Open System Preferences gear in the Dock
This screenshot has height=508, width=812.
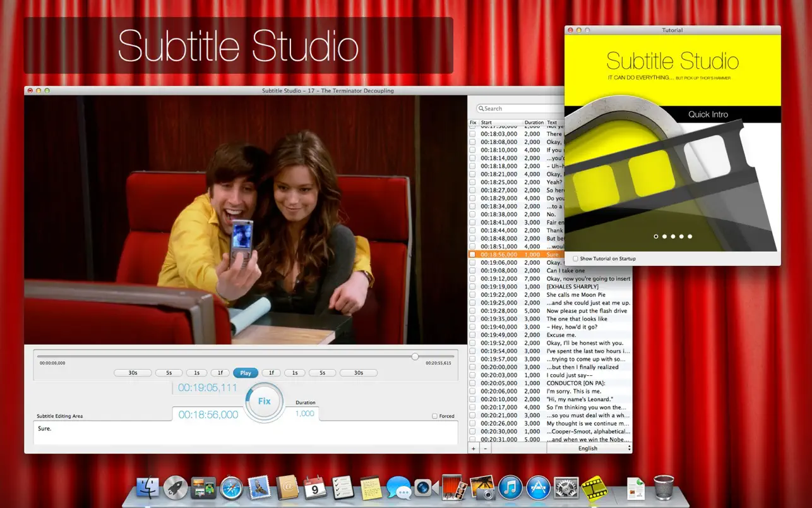pos(566,488)
